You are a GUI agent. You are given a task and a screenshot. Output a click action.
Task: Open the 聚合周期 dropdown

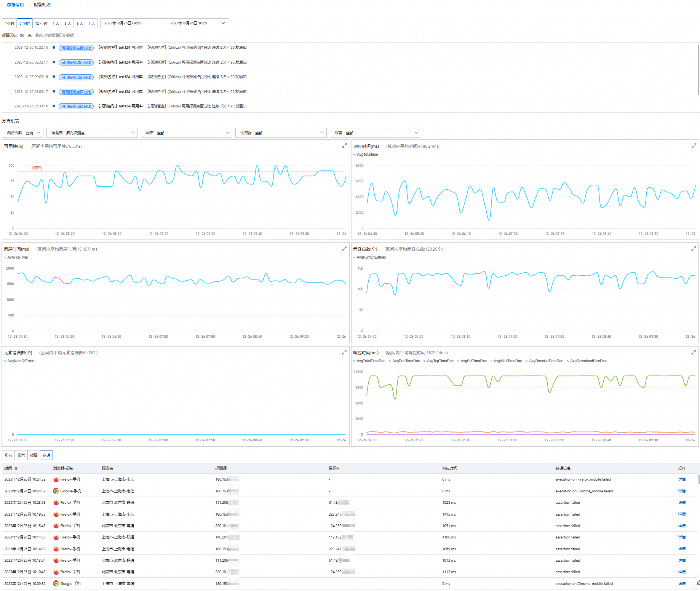coord(23,133)
